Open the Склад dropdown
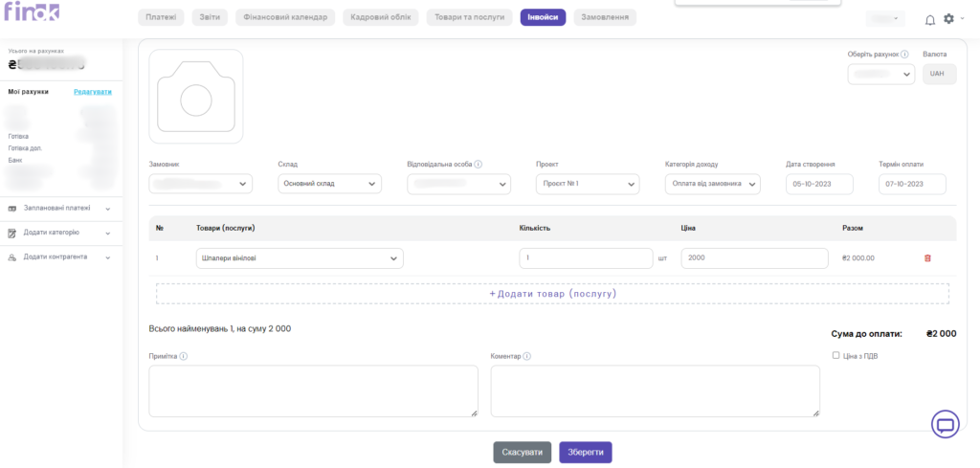This screenshot has height=468, width=980. coord(329,184)
